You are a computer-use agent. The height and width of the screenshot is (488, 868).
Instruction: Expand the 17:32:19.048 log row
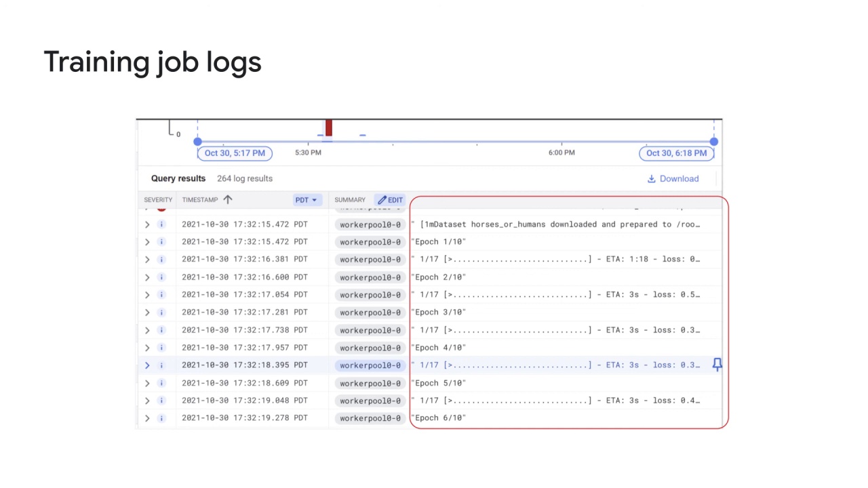(147, 401)
